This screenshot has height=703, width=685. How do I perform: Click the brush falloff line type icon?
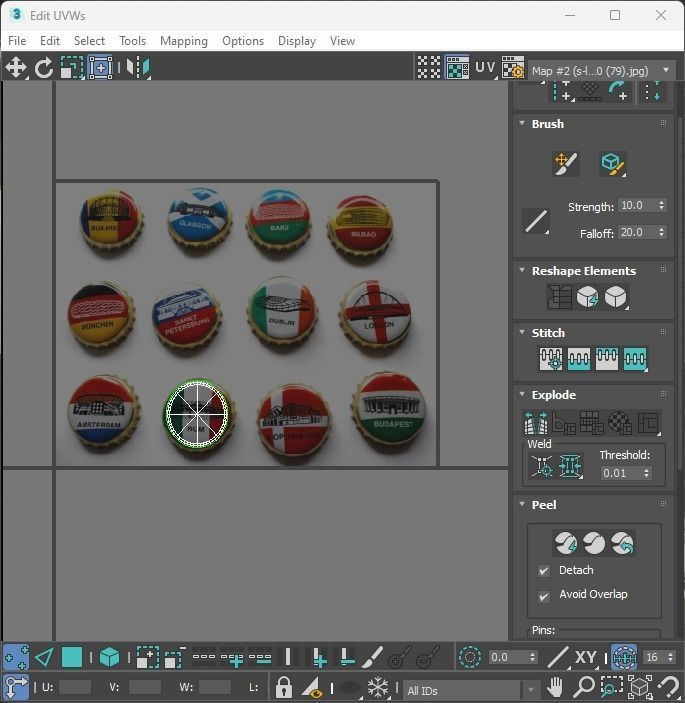[x=536, y=221]
